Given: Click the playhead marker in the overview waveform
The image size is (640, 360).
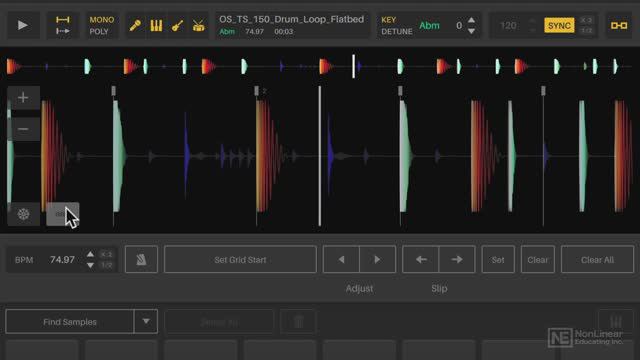Looking at the screenshot, I should pos(353,66).
